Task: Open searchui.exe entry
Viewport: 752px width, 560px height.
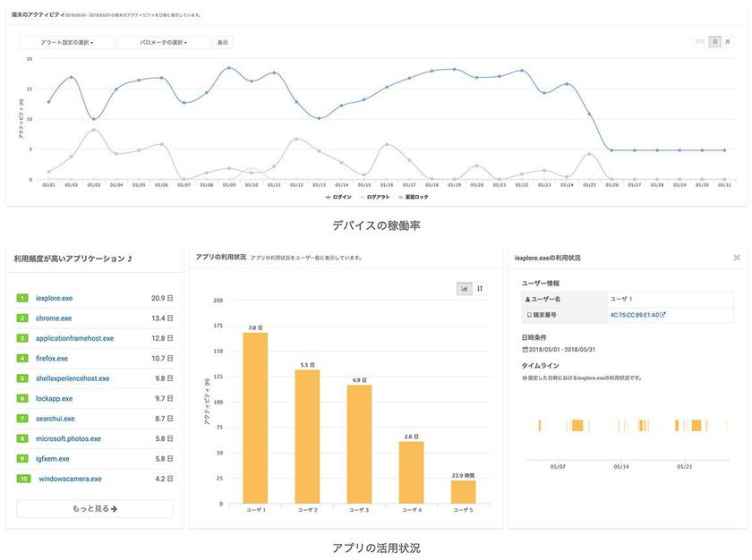Action: (56, 419)
